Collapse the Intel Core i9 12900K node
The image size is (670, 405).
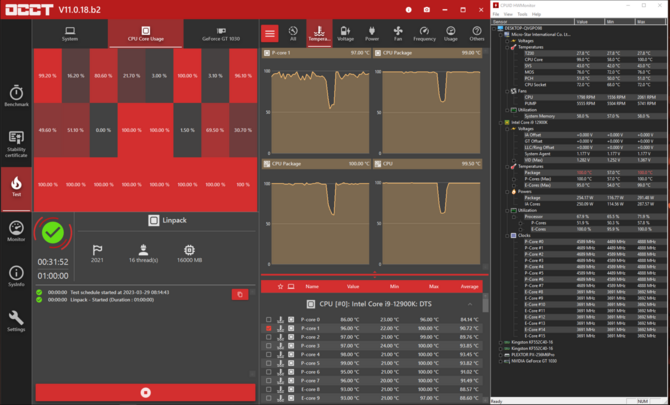[x=501, y=123]
